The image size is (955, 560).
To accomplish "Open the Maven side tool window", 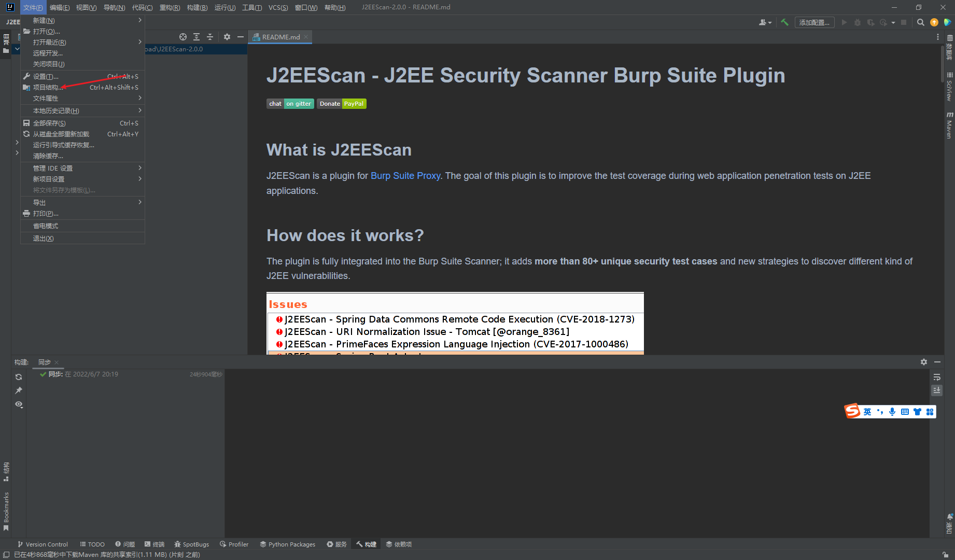I will (949, 125).
